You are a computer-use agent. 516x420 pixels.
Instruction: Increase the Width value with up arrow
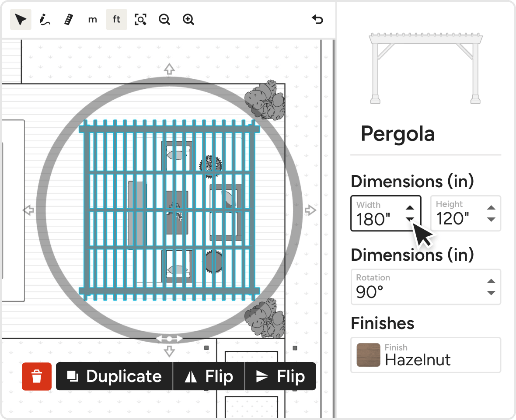click(410, 208)
